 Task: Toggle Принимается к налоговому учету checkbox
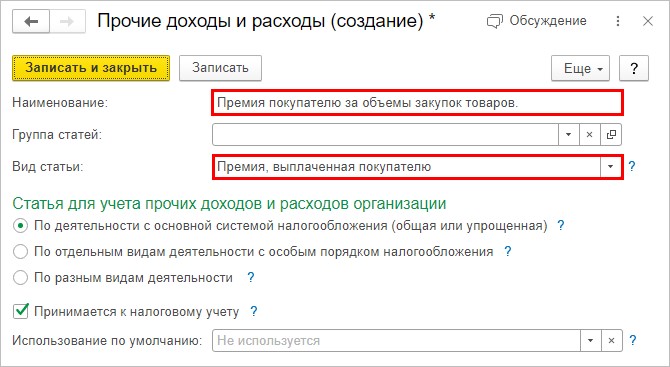[x=21, y=311]
